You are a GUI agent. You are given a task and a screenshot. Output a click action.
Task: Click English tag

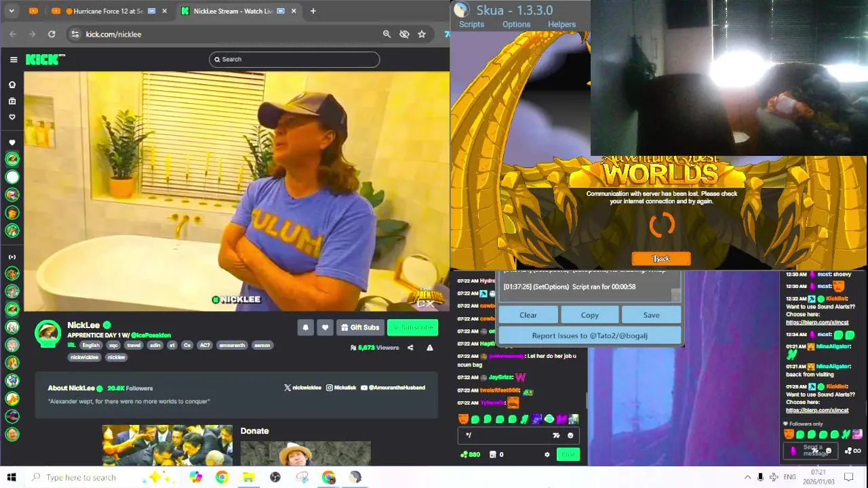click(91, 346)
